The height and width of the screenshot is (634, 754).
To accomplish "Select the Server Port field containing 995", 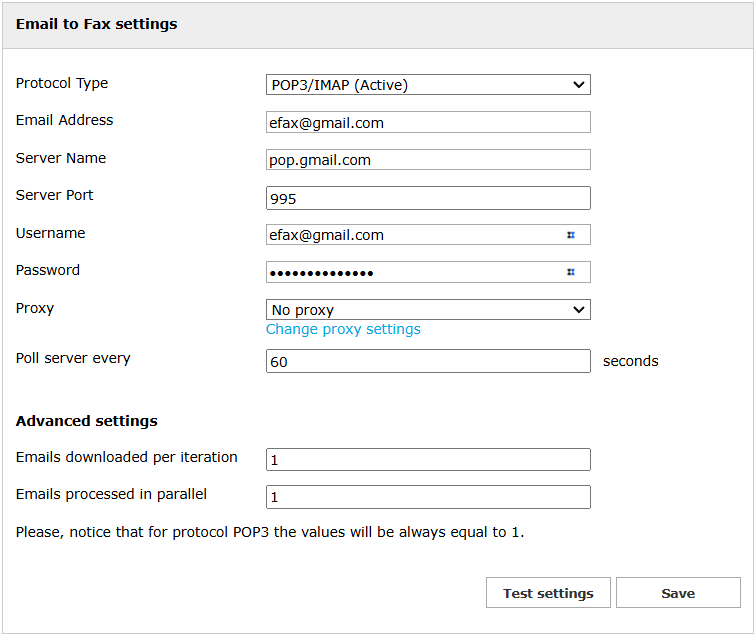I will (x=428, y=198).
